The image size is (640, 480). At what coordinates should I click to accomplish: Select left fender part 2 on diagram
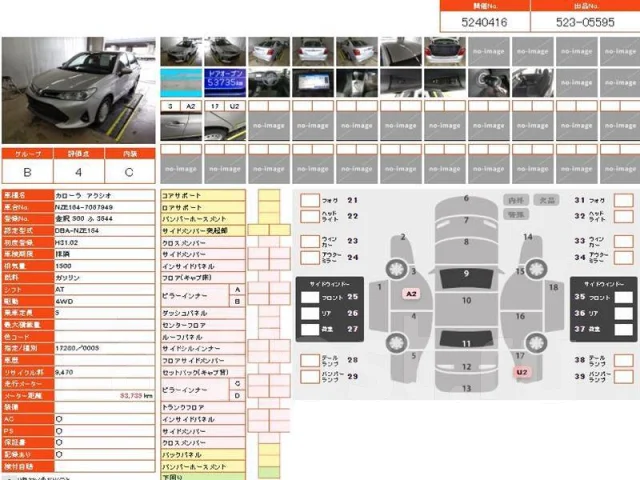point(402,249)
